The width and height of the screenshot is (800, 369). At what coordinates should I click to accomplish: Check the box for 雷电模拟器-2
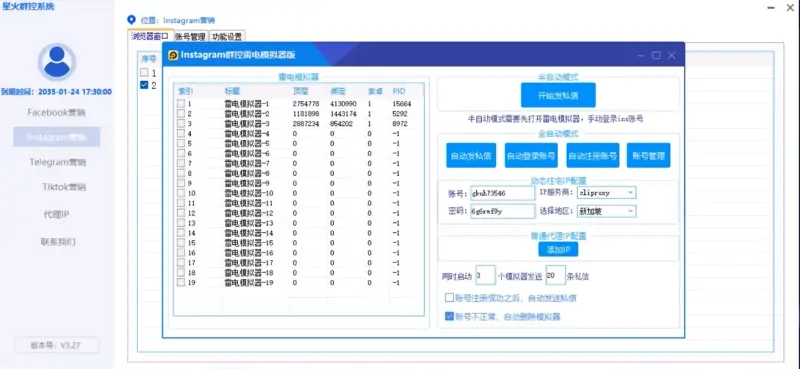coord(181,113)
